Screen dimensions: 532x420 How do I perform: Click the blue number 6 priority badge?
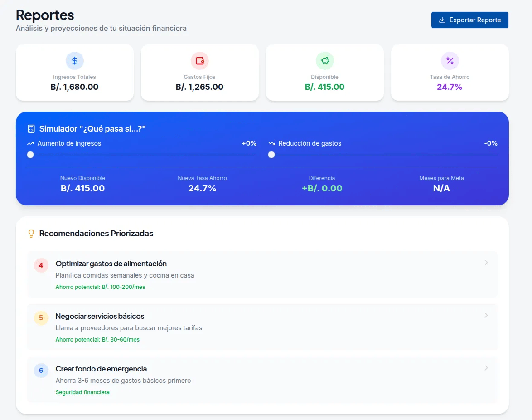click(x=41, y=371)
